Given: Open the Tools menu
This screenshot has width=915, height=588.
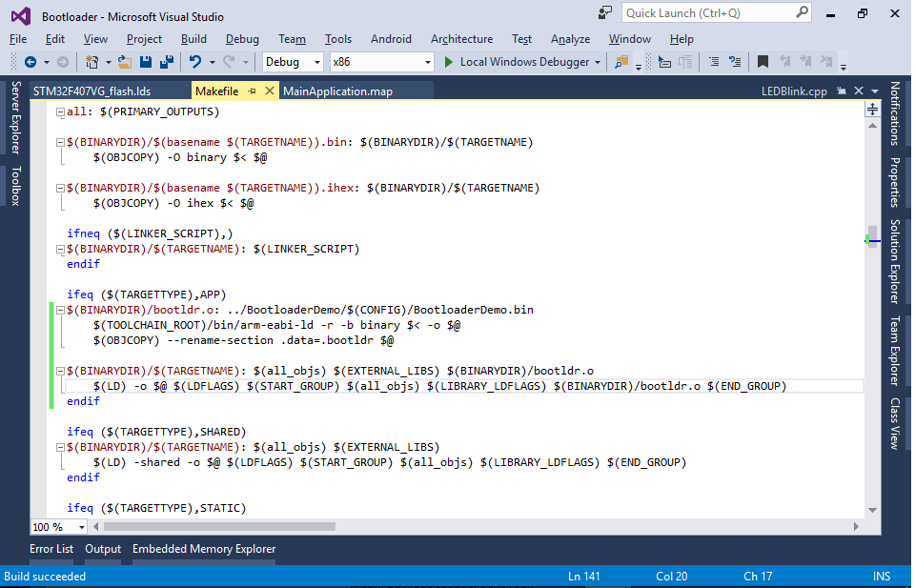Looking at the screenshot, I should point(338,39).
